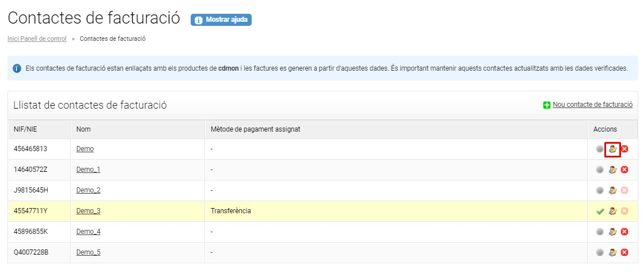The width and height of the screenshot is (644, 273).
Task: Toggle the grey status circle in Demo_4 row
Action: click(x=600, y=232)
